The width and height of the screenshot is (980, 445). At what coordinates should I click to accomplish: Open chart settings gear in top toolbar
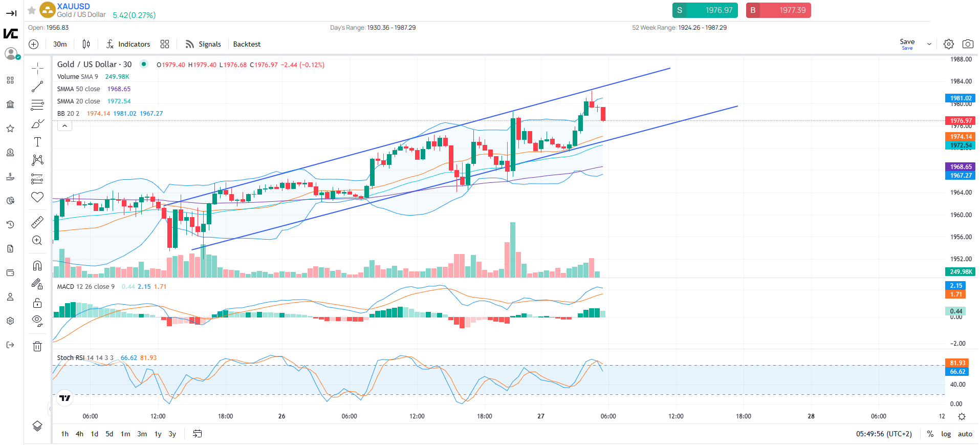click(x=948, y=44)
